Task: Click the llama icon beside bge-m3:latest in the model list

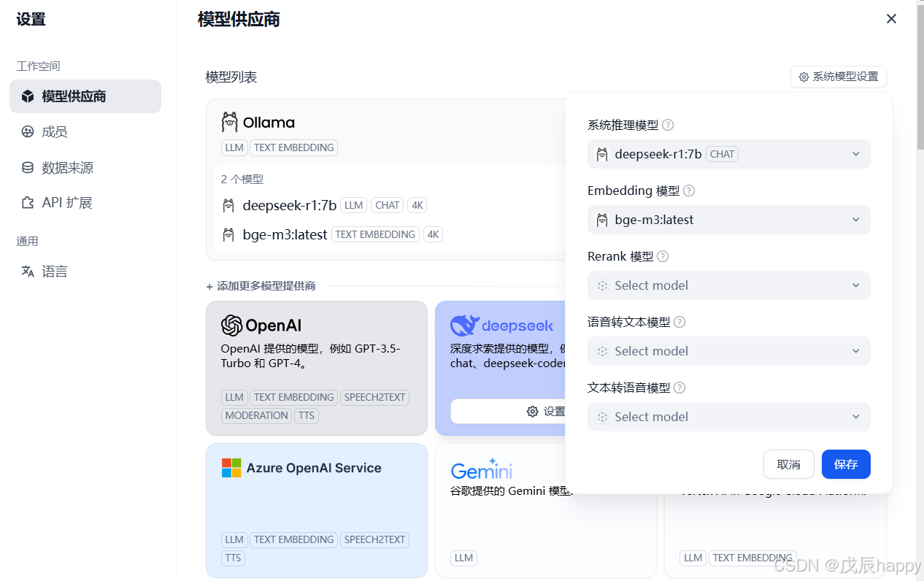Action: (x=228, y=235)
